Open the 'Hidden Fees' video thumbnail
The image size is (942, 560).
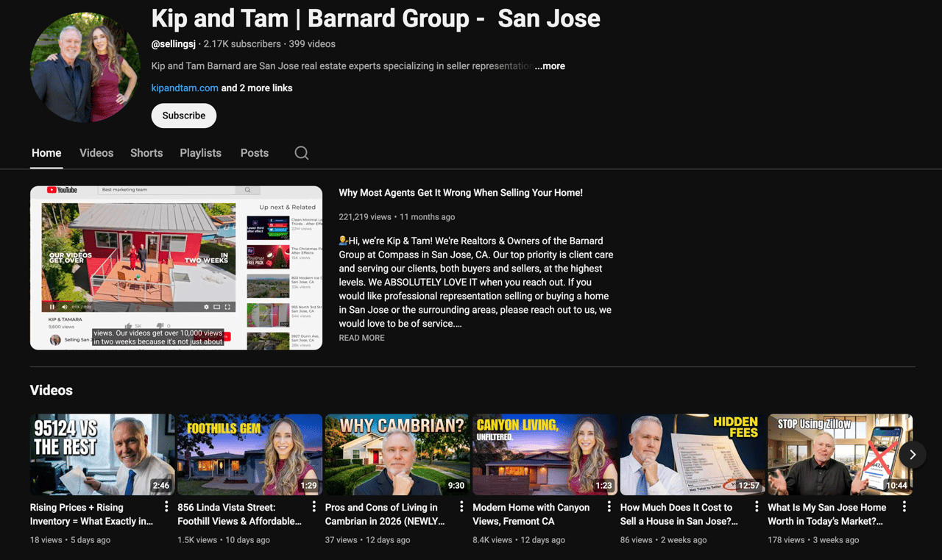692,454
